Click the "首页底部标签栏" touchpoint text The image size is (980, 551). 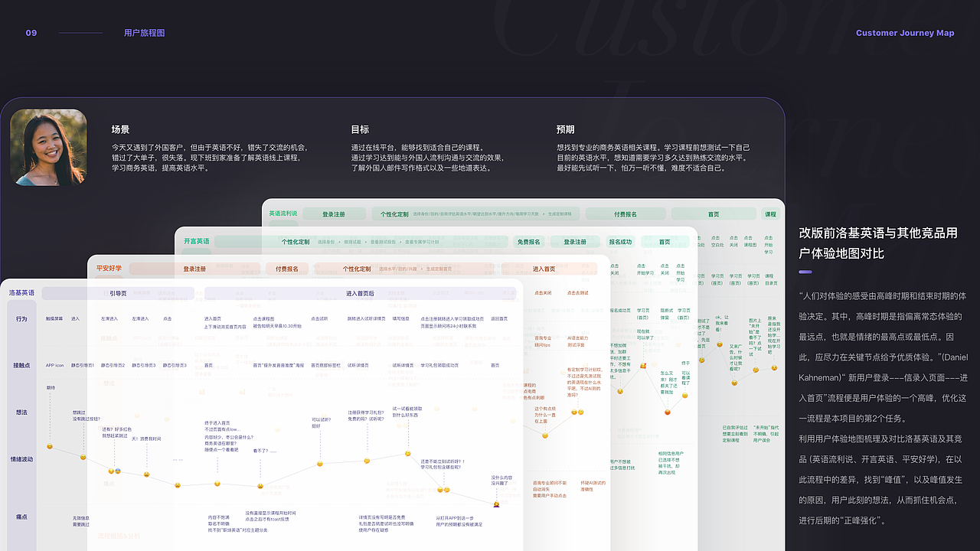coord(325,365)
